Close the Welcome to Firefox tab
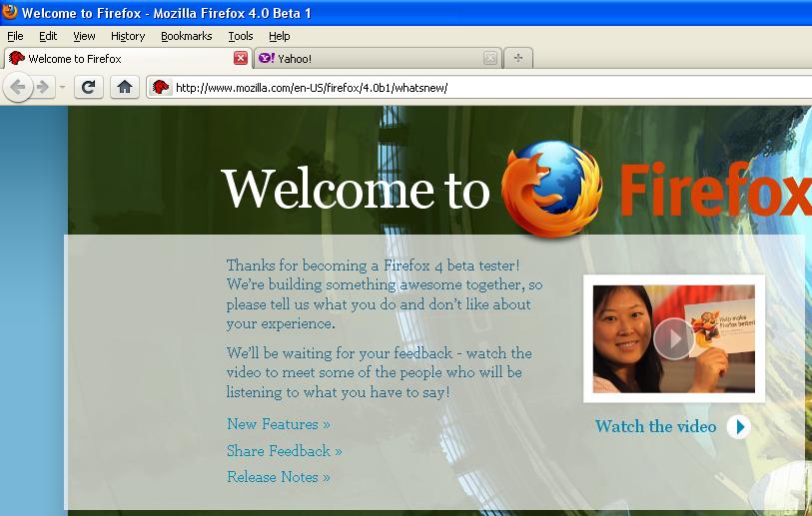This screenshot has height=516, width=812. (x=241, y=58)
